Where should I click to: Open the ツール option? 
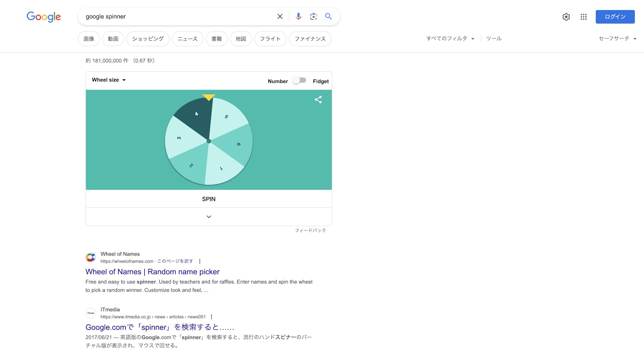point(494,39)
